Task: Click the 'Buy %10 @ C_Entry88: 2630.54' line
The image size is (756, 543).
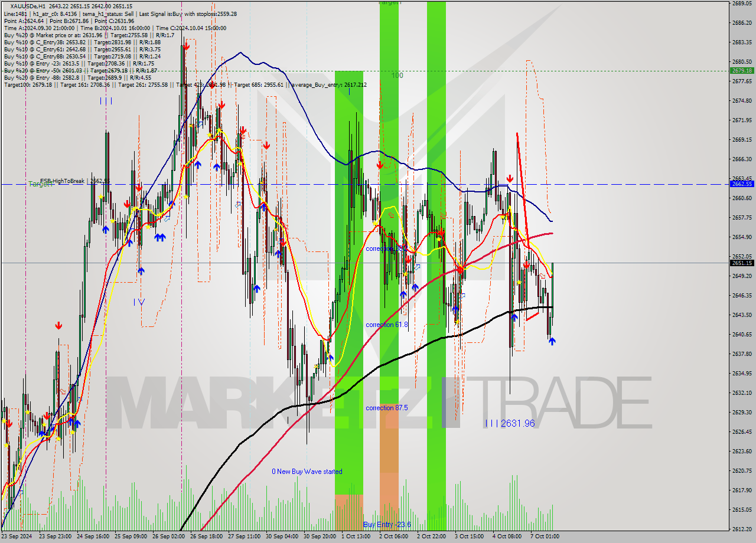Action: pos(82,57)
